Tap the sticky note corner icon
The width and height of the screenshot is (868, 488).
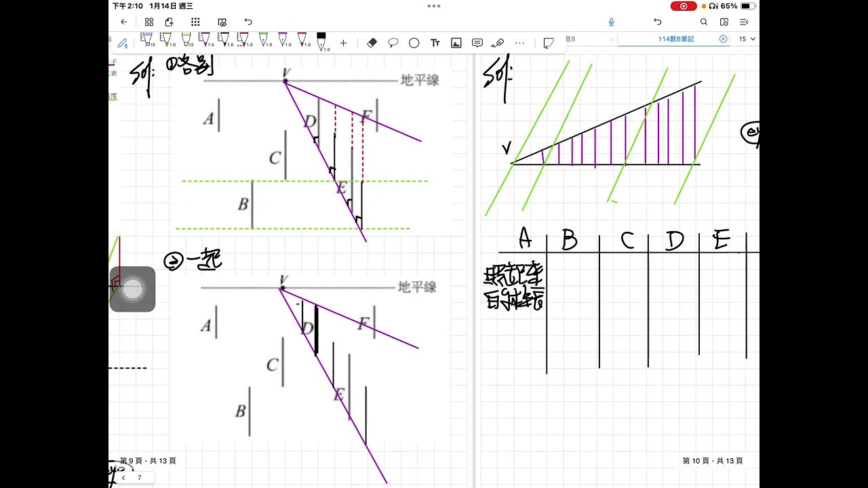point(549,43)
